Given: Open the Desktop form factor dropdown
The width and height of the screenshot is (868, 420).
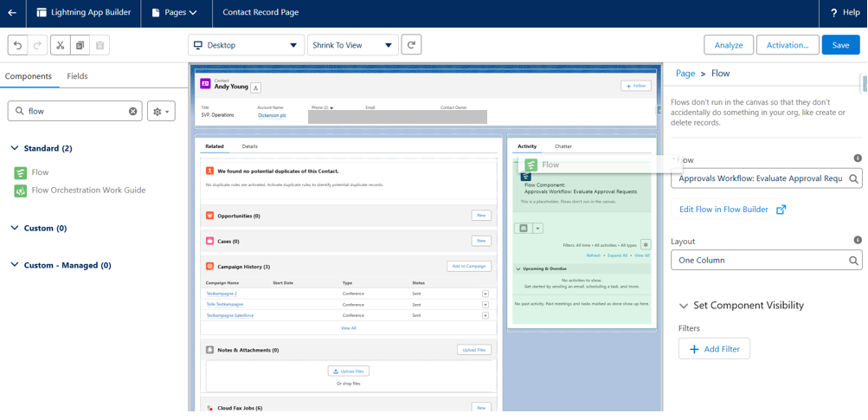Looking at the screenshot, I should pyautogui.click(x=246, y=45).
